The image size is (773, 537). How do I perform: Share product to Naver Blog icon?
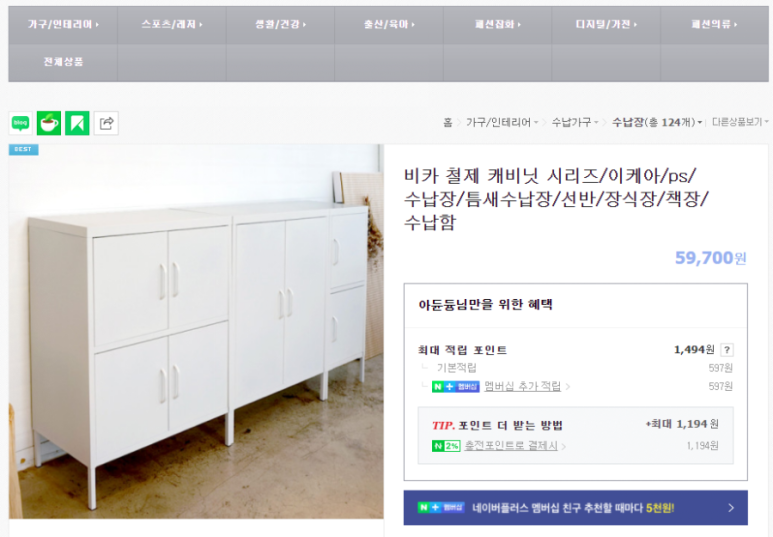(x=21, y=123)
